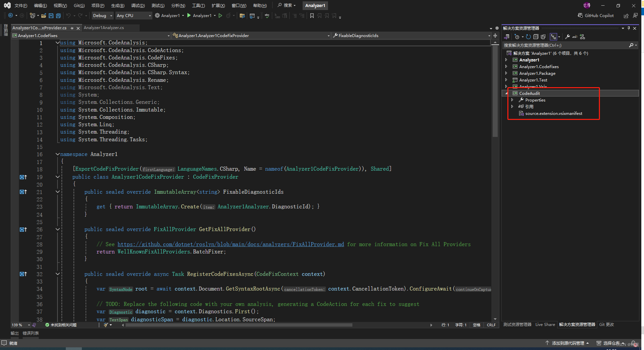Toggle file nesting tree icon in Solution Explorer
Image resolution: width=644 pixels, height=350 pixels.
point(553,37)
